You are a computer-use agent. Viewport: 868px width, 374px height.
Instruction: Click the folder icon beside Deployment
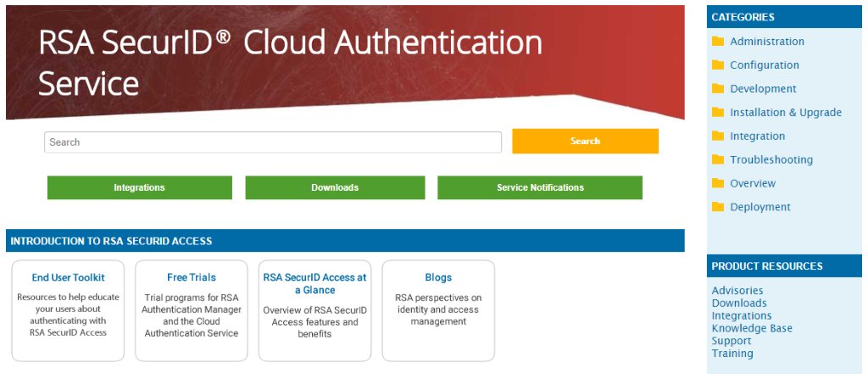717,207
